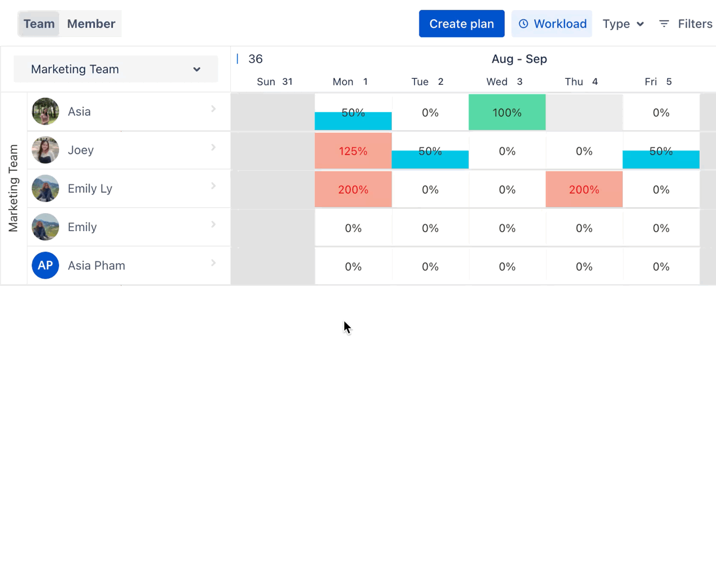
Task: Click Emily Ly's 200% Thursday cell
Action: coord(584,190)
